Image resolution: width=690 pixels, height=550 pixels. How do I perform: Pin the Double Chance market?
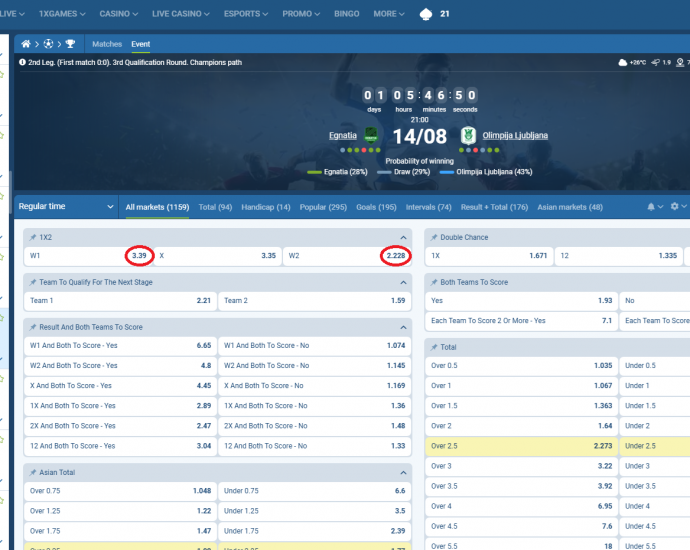(x=434, y=238)
